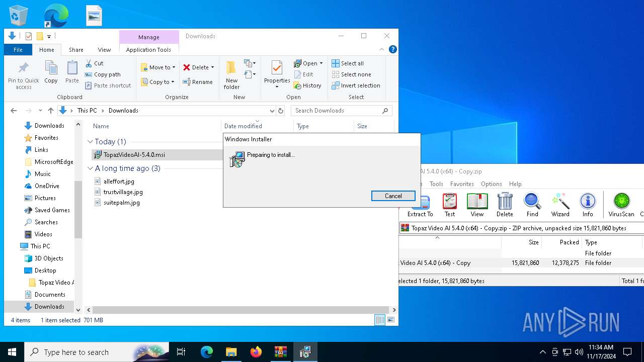Click the Paste ribbon icon

72,72
